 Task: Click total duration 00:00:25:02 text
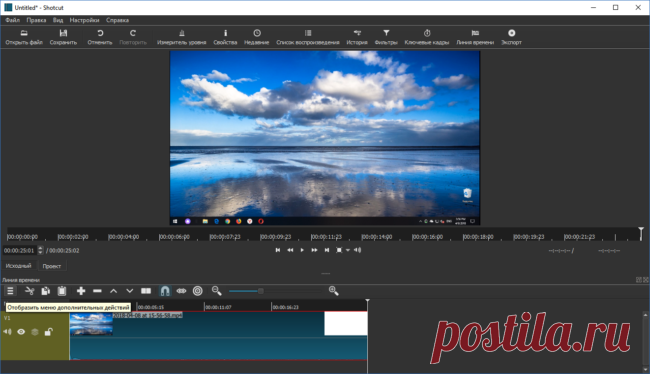coord(64,250)
